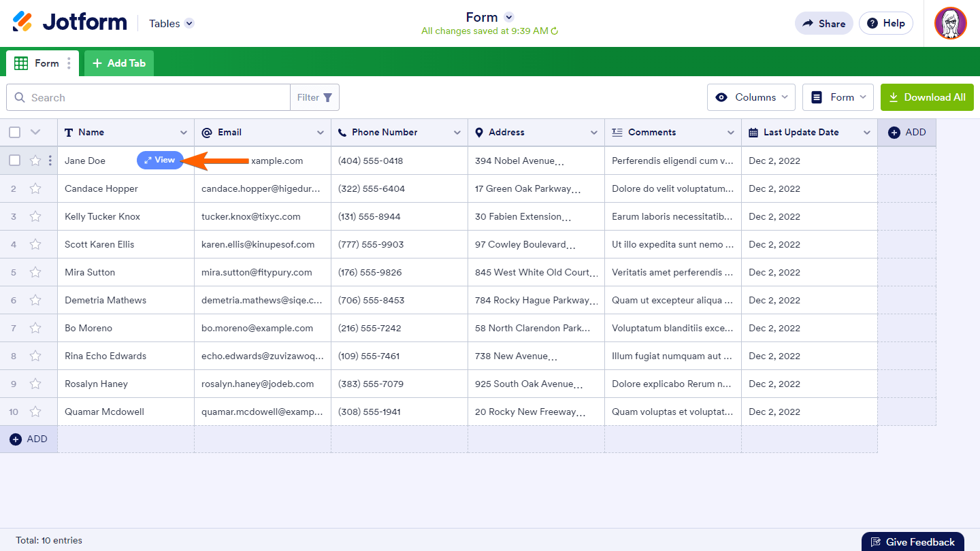Viewport: 980px width, 551px height.
Task: Star the Mira Sutton entry
Action: [x=35, y=272]
